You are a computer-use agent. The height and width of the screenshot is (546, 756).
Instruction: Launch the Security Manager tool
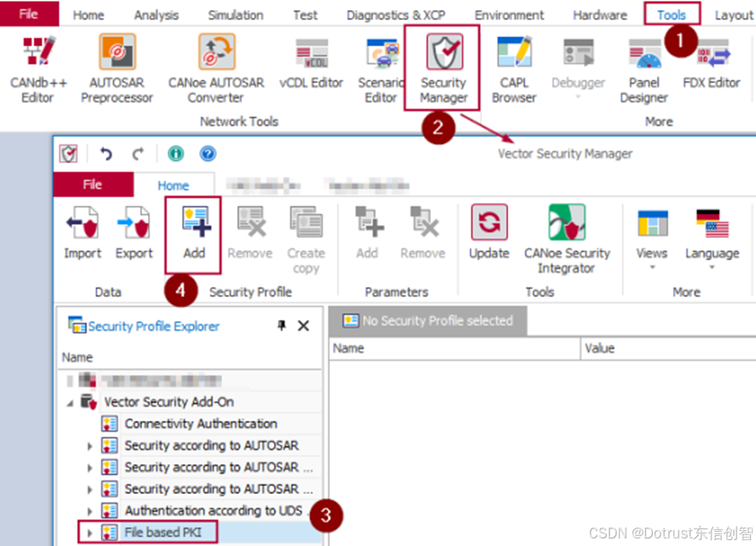[444, 69]
